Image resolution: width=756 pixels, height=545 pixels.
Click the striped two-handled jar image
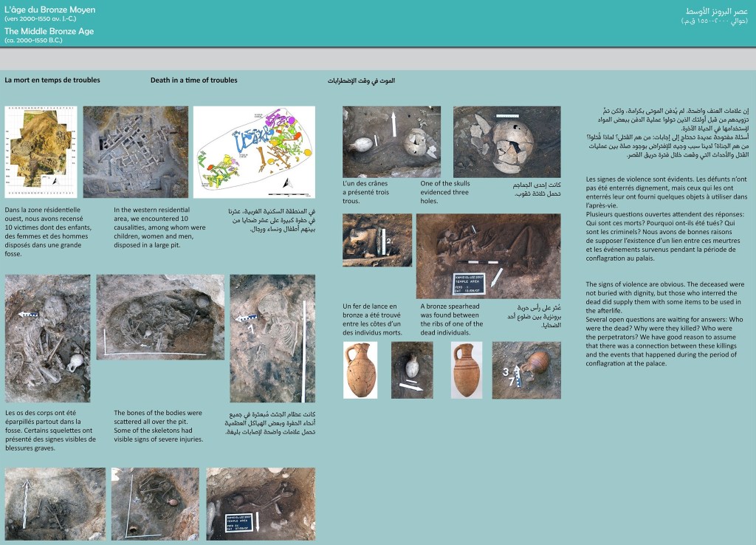click(466, 370)
